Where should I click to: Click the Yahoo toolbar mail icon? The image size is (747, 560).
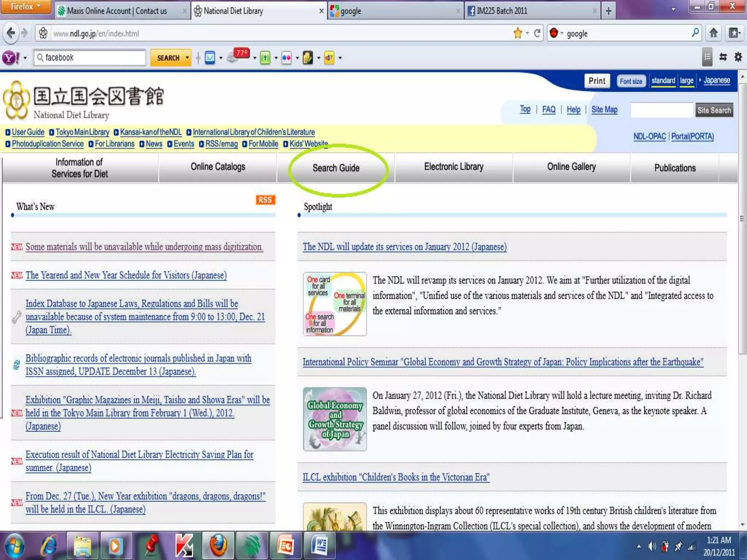coord(210,58)
